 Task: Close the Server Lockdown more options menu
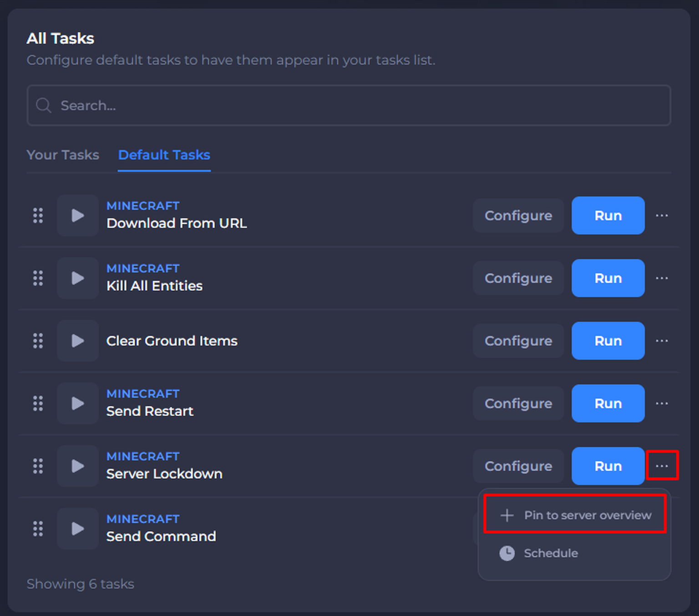pos(662,466)
